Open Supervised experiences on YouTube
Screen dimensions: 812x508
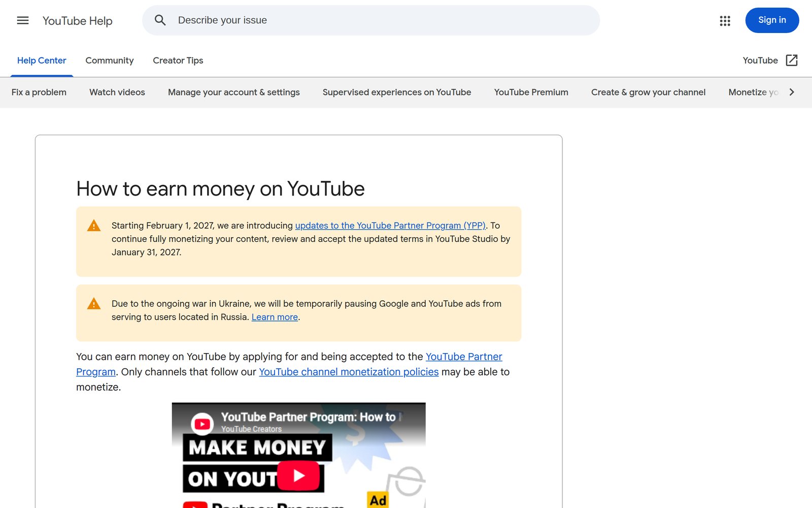397,92
